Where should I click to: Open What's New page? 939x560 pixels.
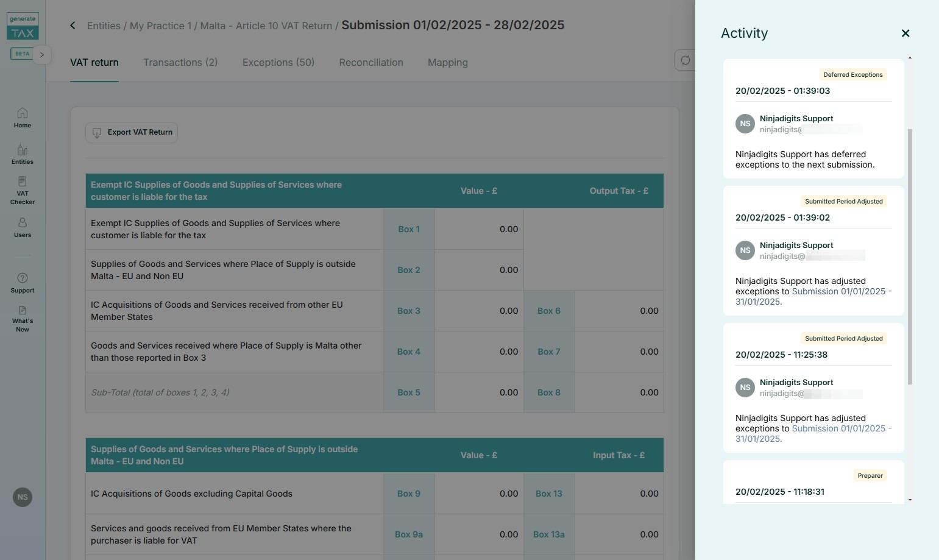pos(23,319)
